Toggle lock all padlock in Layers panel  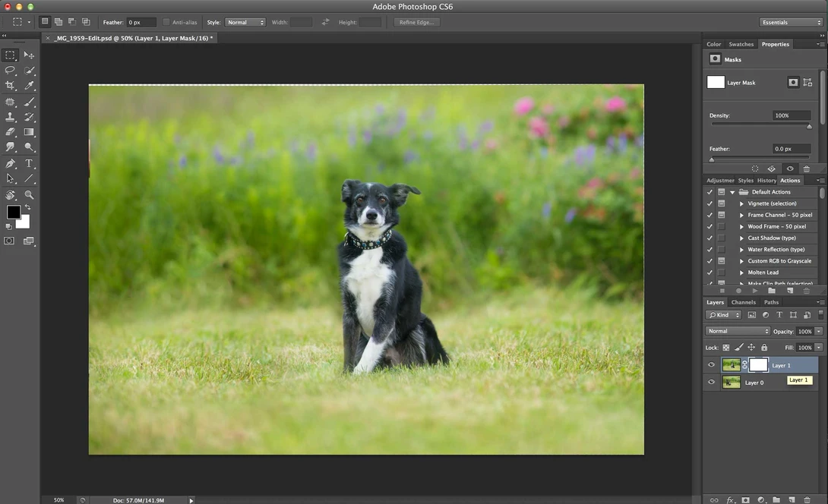(x=764, y=347)
